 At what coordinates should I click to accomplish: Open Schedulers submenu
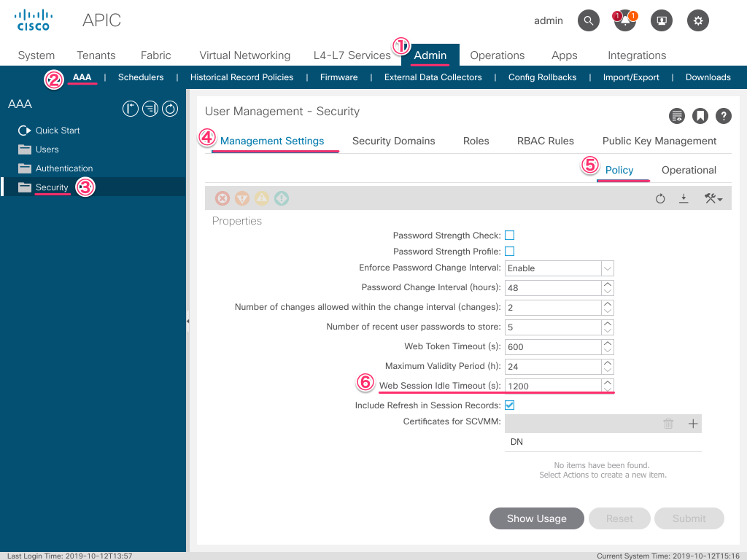click(x=141, y=77)
